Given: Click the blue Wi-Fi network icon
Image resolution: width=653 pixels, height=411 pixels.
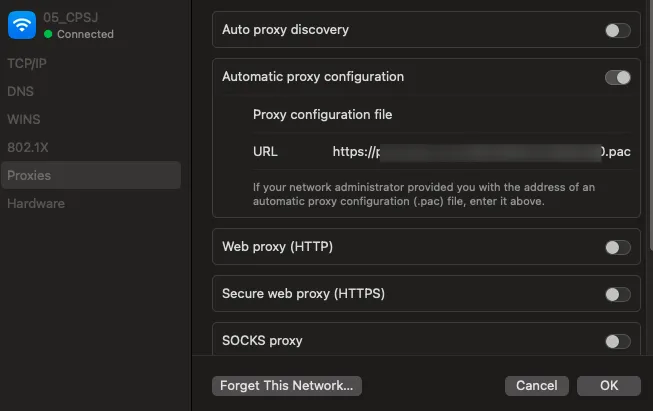Looking at the screenshot, I should coord(22,25).
